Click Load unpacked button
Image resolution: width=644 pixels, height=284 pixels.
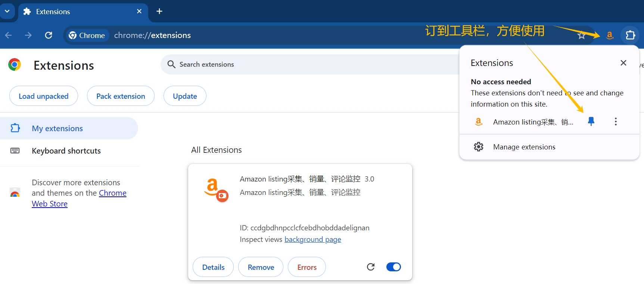point(44,96)
